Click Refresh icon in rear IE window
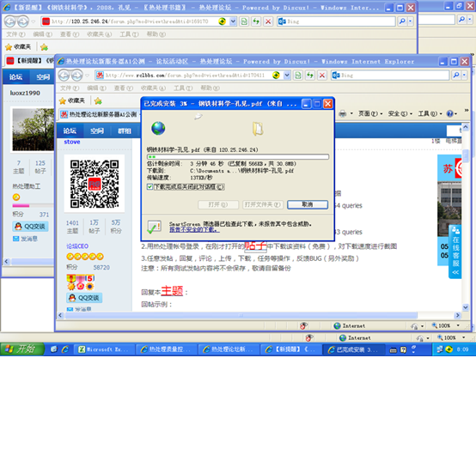The height and width of the screenshot is (449, 476). (x=256, y=21)
